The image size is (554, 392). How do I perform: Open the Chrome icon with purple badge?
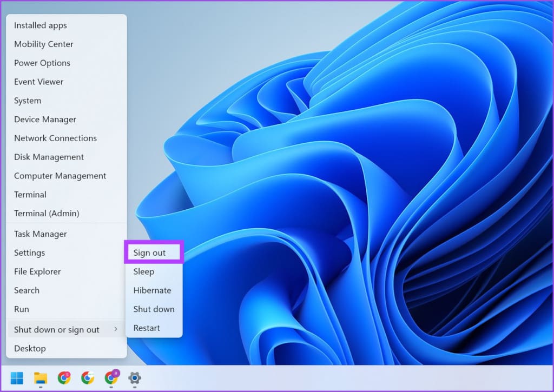[111, 377]
